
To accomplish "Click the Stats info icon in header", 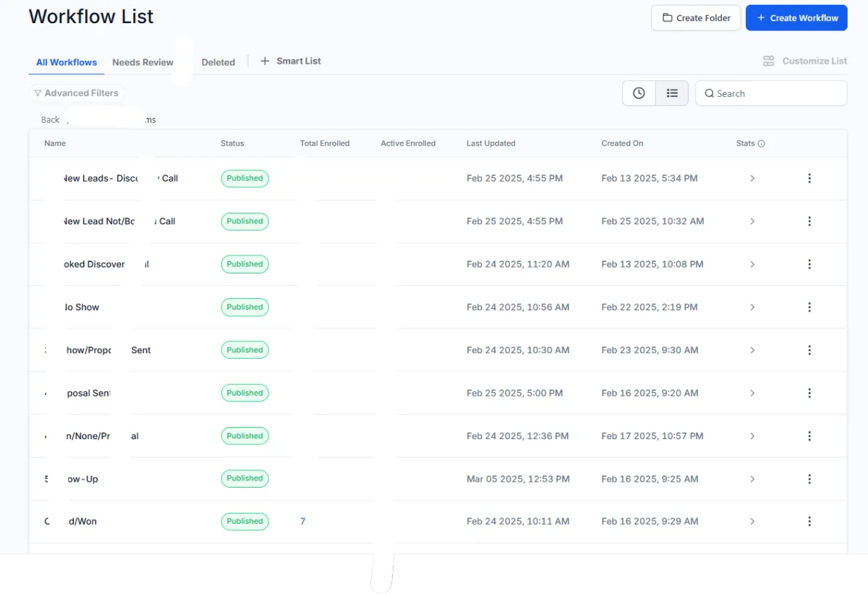I will coord(761,144).
